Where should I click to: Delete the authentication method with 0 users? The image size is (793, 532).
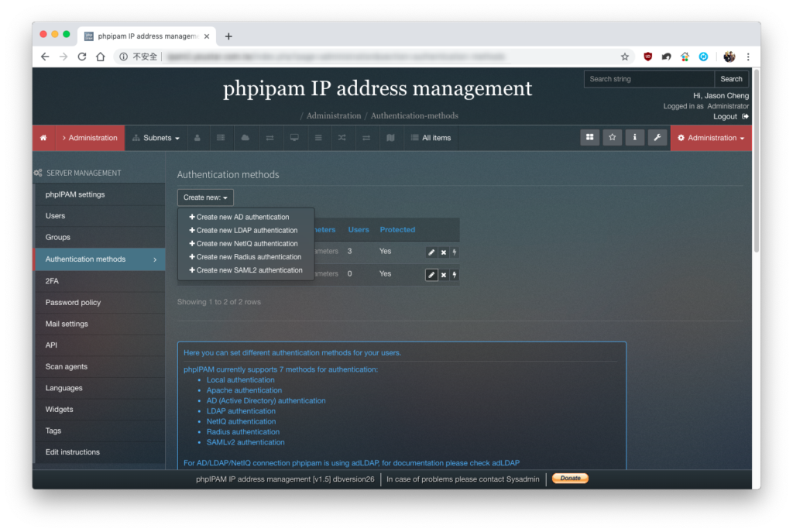click(x=444, y=275)
